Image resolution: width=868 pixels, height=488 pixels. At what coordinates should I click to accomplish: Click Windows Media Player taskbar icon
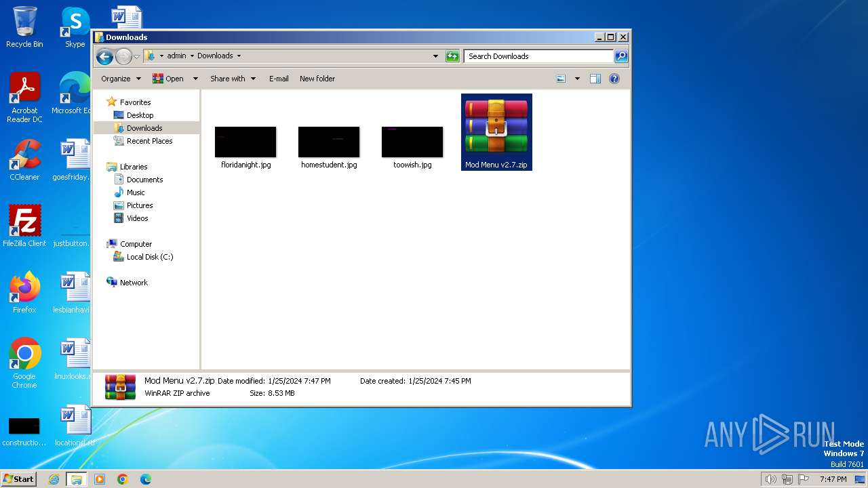pos(100,479)
